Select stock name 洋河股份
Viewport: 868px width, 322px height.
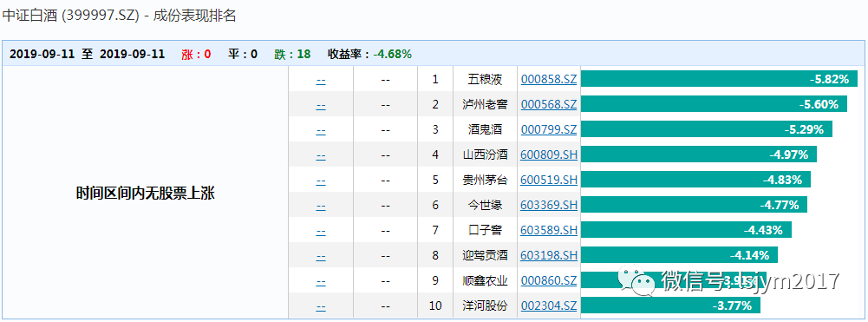(485, 306)
